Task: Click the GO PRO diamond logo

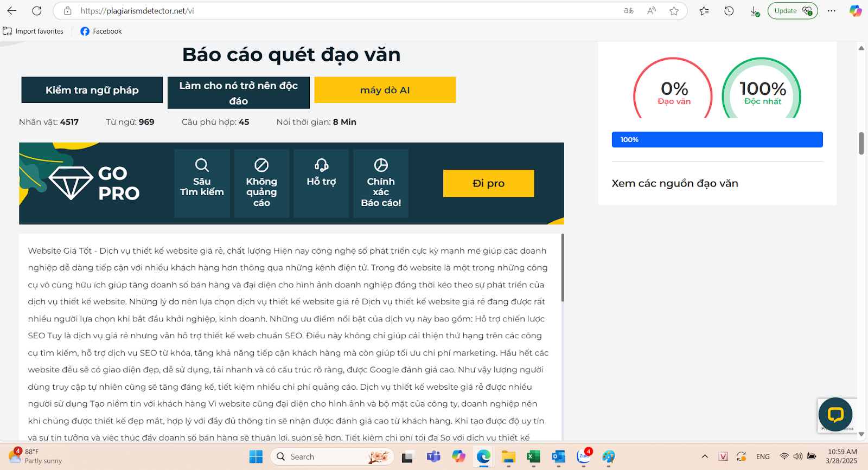Action: [71, 183]
